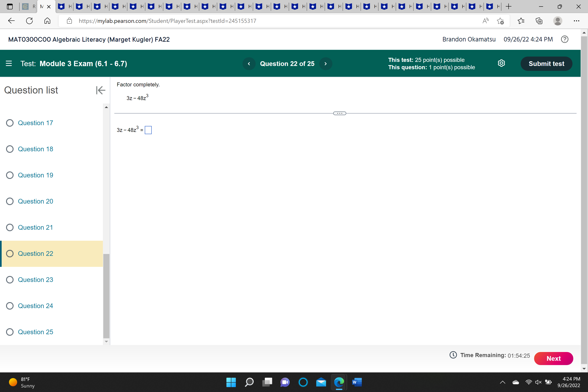Open the test settings gear icon

pyautogui.click(x=501, y=63)
